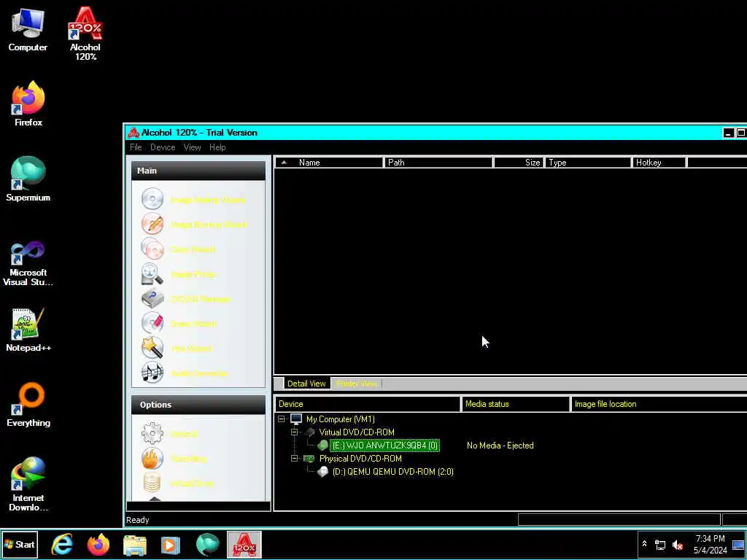
Task: Select the Notepad++ desktop shortcut
Action: click(28, 330)
